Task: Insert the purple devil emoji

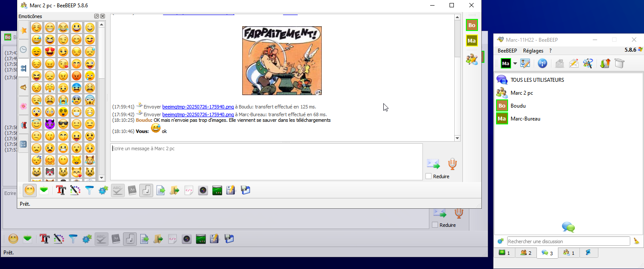Action: [x=50, y=124]
